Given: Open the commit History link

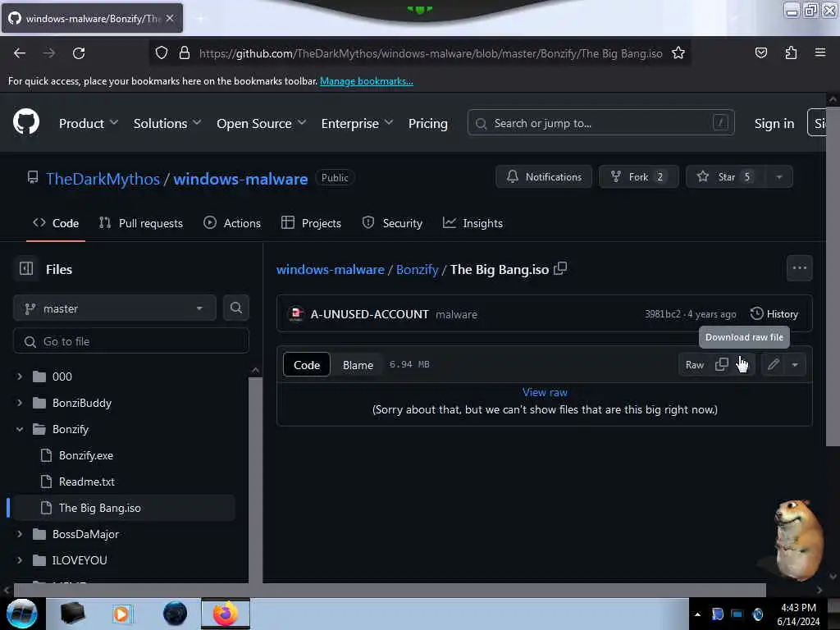Looking at the screenshot, I should 774,314.
